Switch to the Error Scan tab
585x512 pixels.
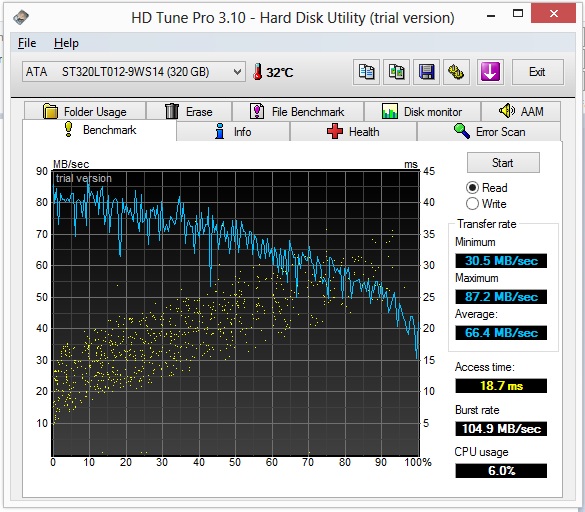[489, 132]
